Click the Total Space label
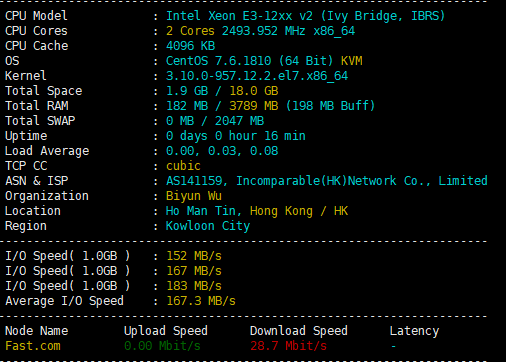Image resolution: width=506 pixels, height=362 pixels. [x=44, y=91]
